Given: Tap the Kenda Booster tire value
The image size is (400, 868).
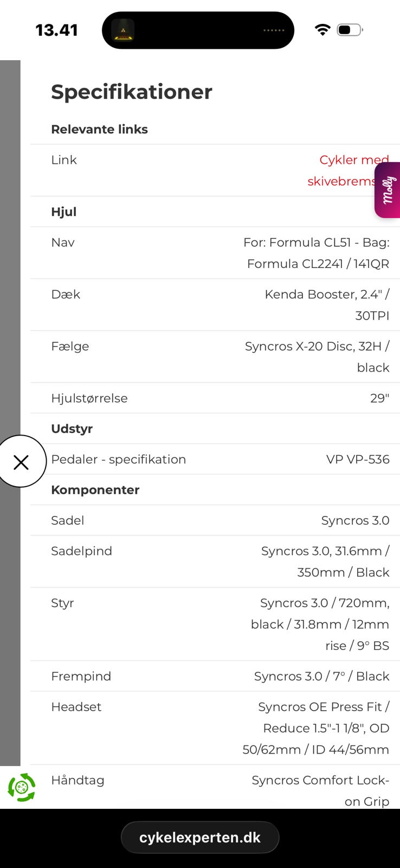Looking at the screenshot, I should (x=327, y=304).
